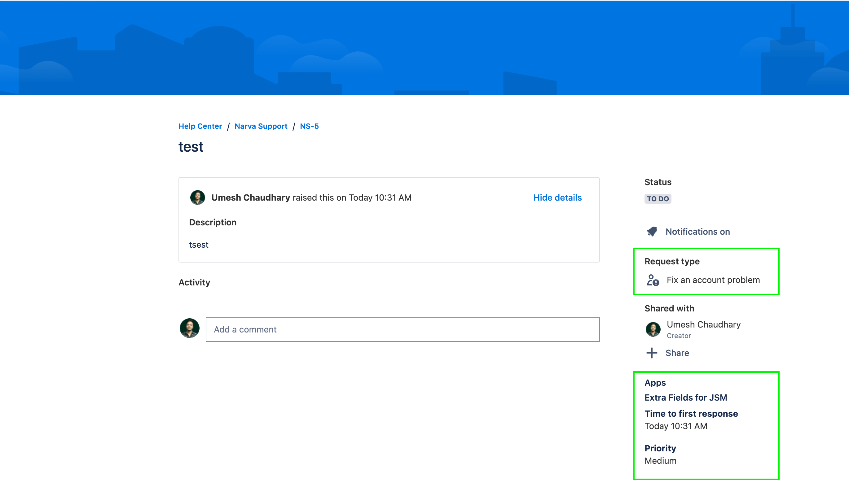Viewport: 849px width, 504px height.
Task: Click the creator avatar under Shared with
Action: (x=653, y=329)
